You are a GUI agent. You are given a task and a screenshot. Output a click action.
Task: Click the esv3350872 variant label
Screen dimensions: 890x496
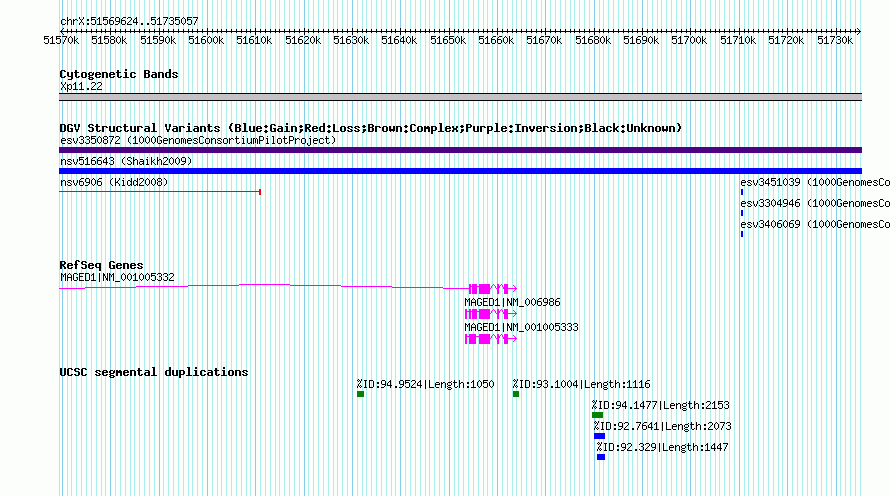tap(198, 141)
